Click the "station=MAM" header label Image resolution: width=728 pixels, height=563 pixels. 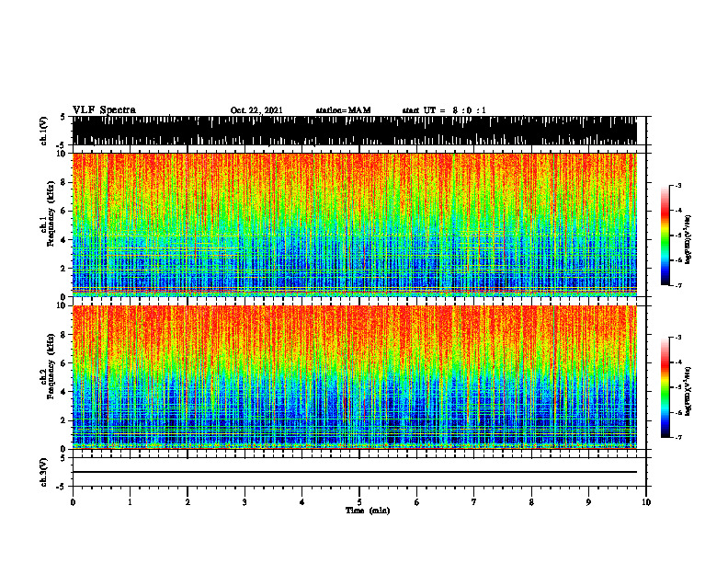pos(343,110)
